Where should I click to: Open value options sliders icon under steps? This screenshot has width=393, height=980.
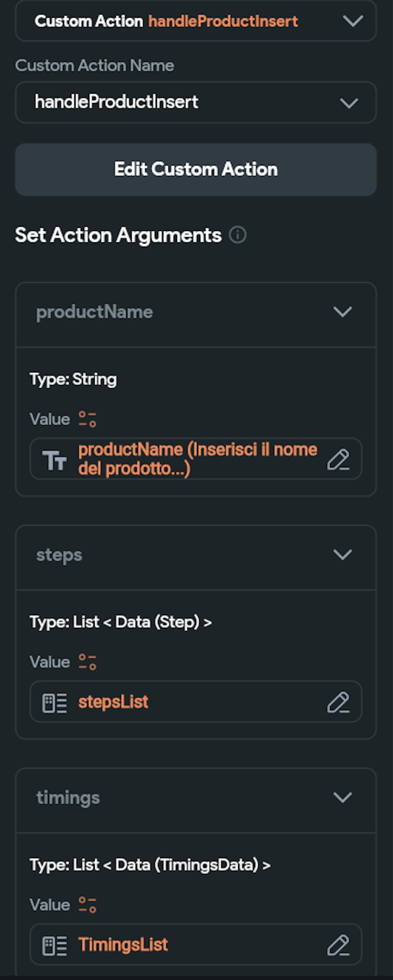coord(87,662)
